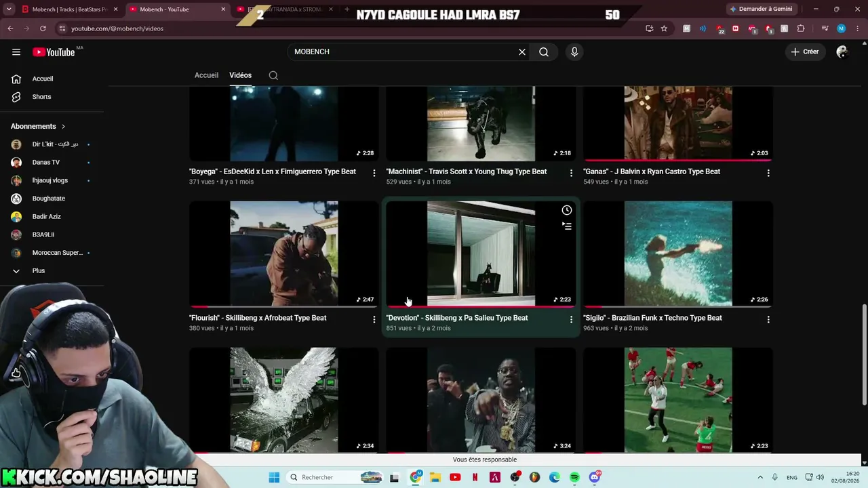Viewport: 868px width, 488px height.
Task: Open the Chrome profile M avatar
Action: coord(841,28)
